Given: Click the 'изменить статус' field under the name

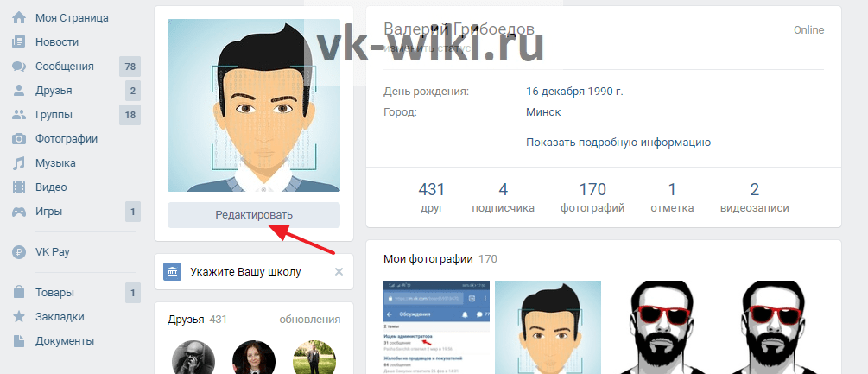Looking at the screenshot, I should coord(427,48).
